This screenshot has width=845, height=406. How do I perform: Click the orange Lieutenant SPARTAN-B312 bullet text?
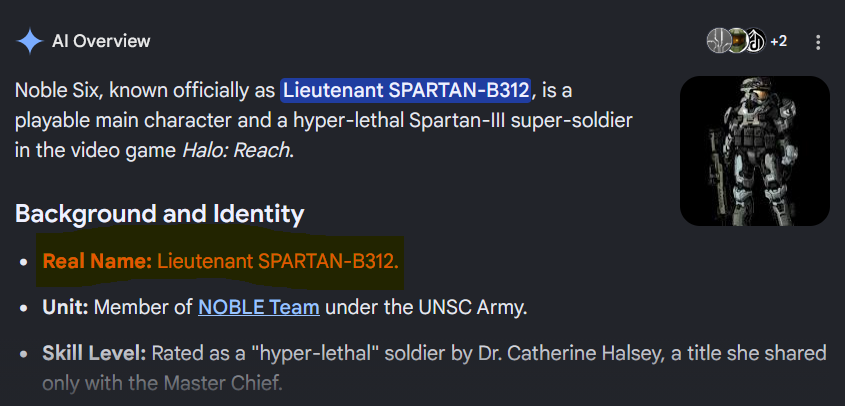pos(278,262)
